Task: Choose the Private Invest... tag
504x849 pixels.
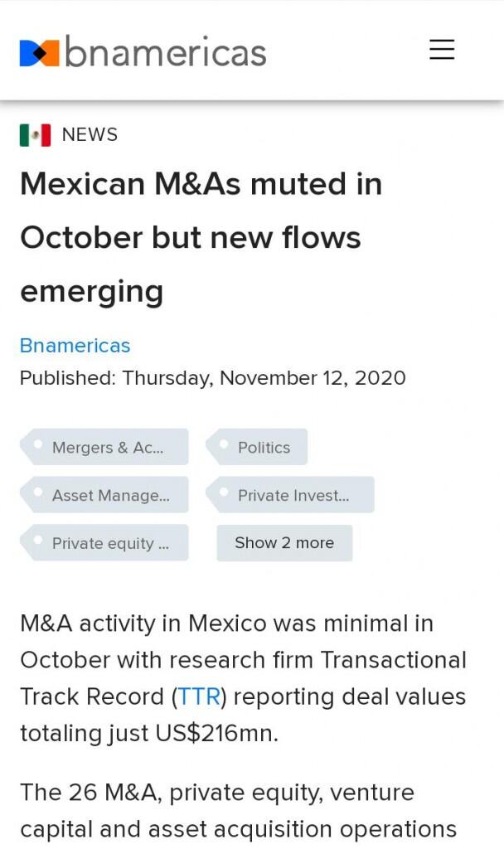Action: pos(293,496)
